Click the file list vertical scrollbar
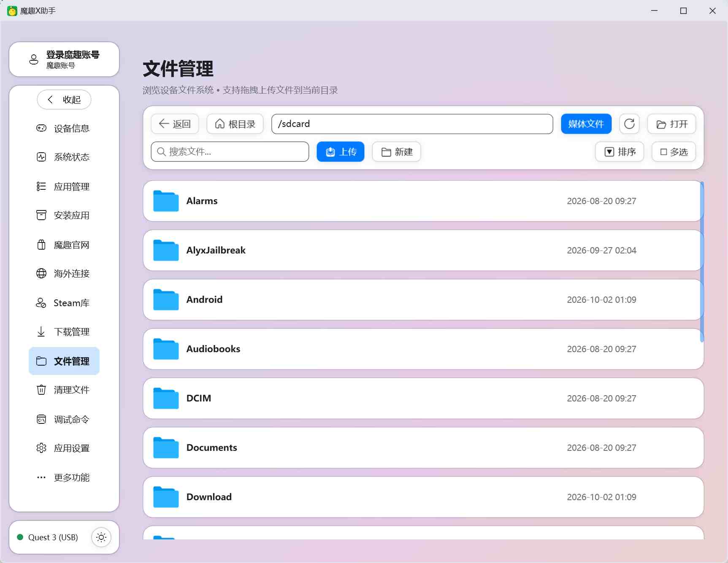The height and width of the screenshot is (563, 728). coord(702,261)
